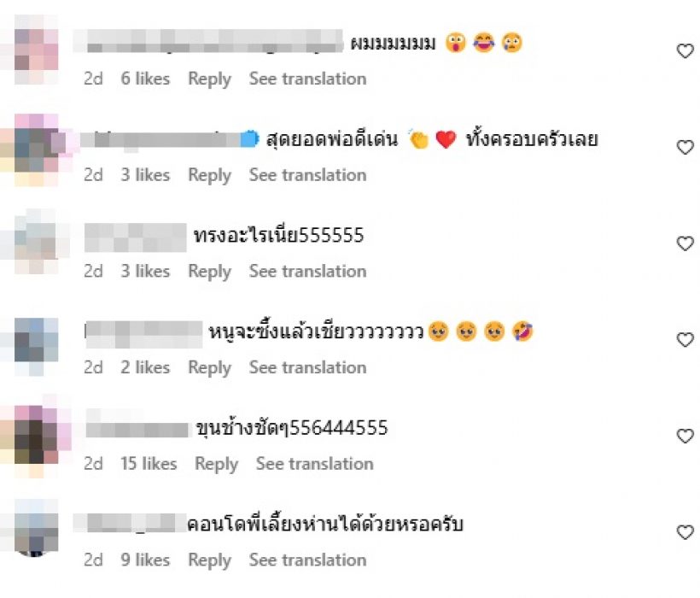Open blurred username beside ทรงอะไรเนี่ย555555 comment
Screen dimensions: 700x598
click(135, 237)
